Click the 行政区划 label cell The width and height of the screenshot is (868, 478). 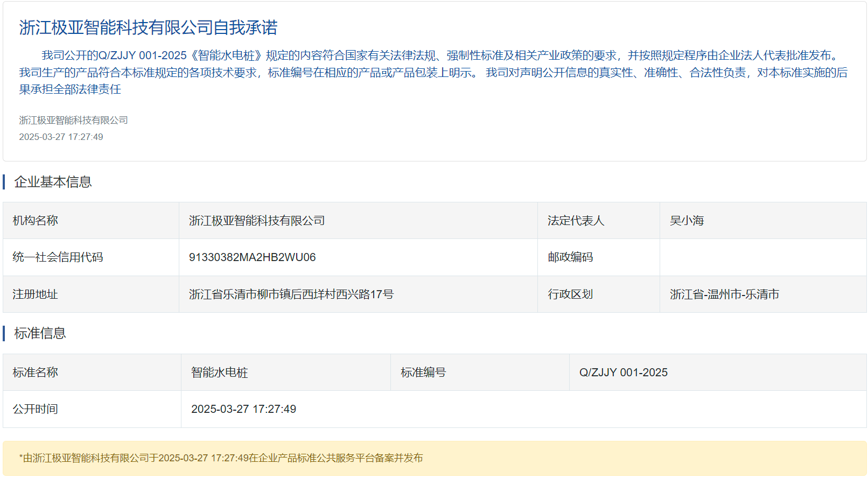pos(570,294)
